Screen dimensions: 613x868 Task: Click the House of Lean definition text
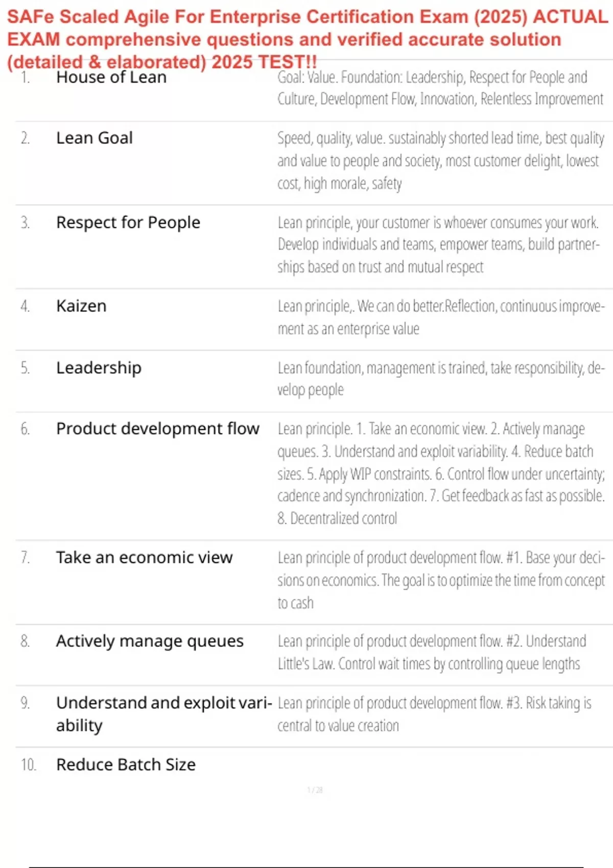[x=440, y=88]
